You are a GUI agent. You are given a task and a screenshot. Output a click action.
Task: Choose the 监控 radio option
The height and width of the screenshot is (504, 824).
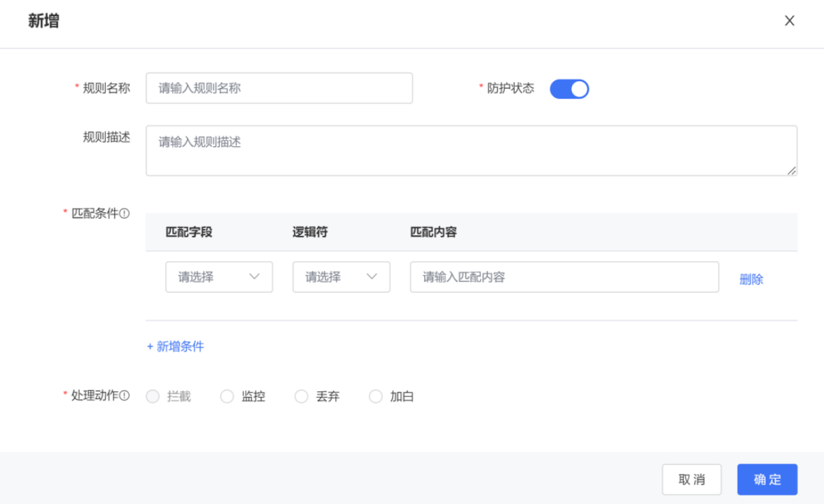[227, 397]
